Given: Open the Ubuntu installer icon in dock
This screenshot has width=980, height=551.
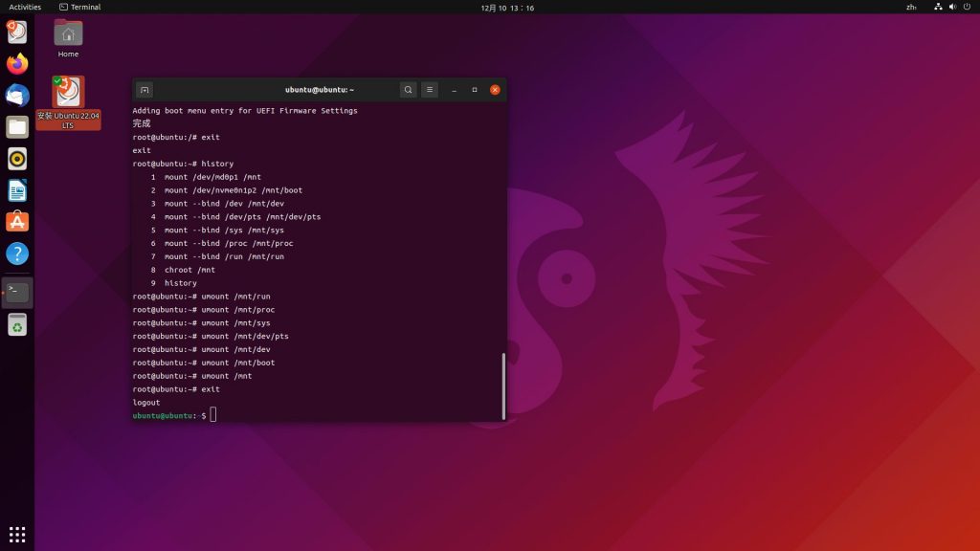Looking at the screenshot, I should (x=17, y=32).
